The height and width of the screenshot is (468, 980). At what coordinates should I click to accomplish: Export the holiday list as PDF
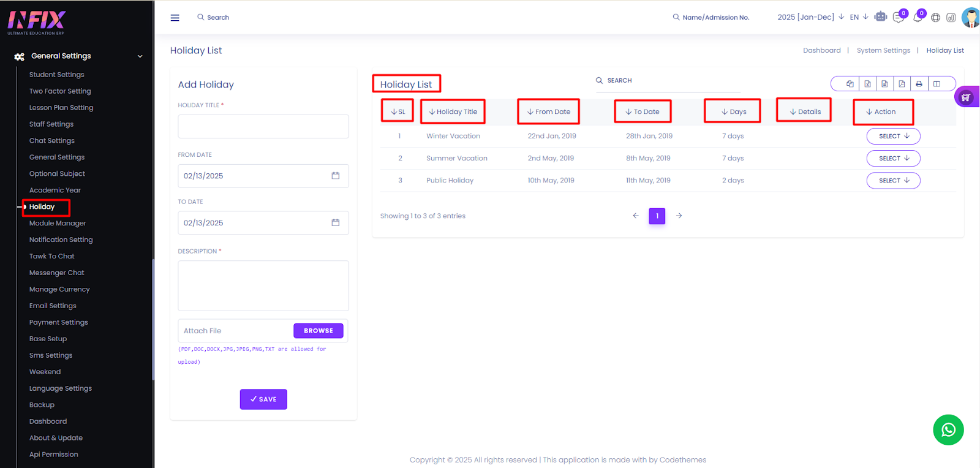pos(902,84)
